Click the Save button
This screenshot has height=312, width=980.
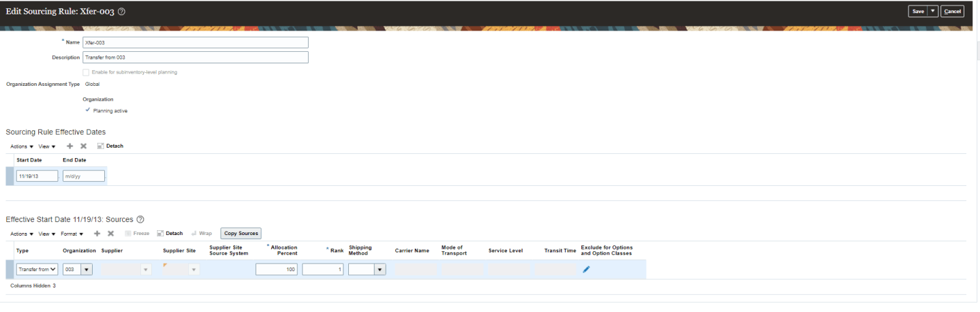[x=918, y=11]
